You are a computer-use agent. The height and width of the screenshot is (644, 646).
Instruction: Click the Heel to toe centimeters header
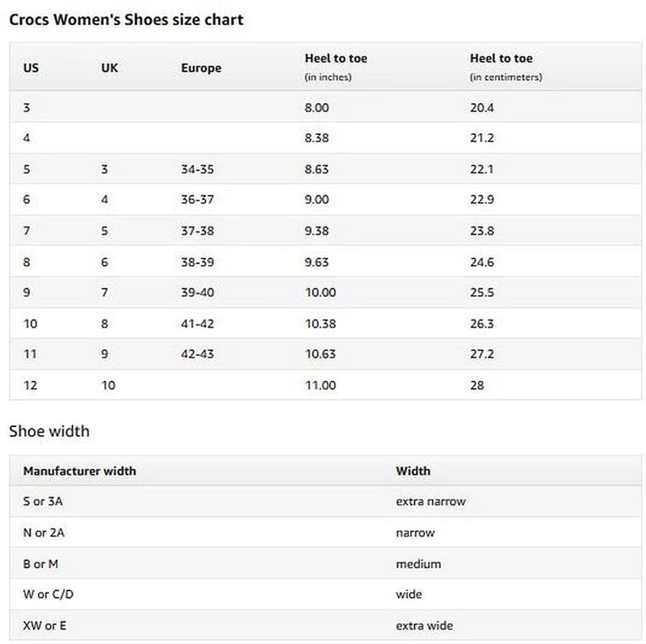(506, 67)
